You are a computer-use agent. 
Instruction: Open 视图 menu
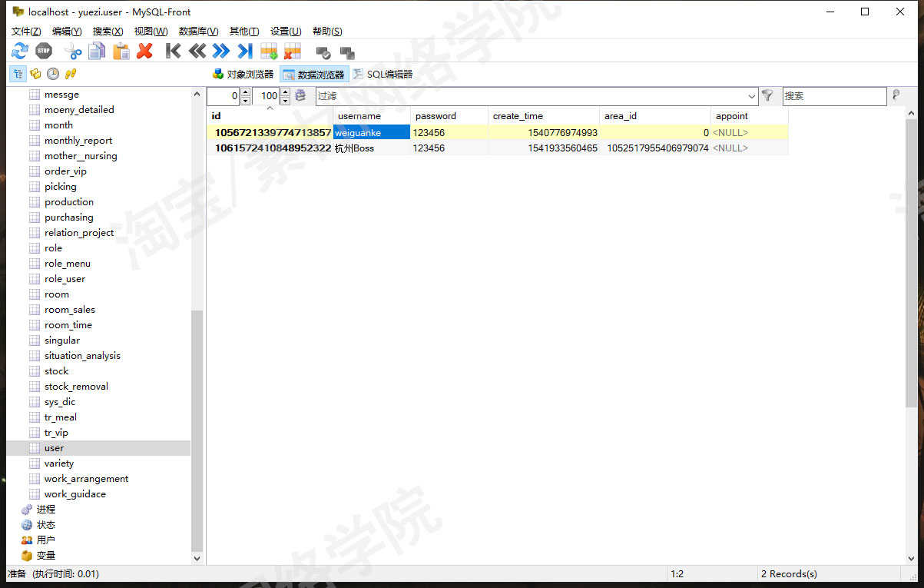(151, 31)
